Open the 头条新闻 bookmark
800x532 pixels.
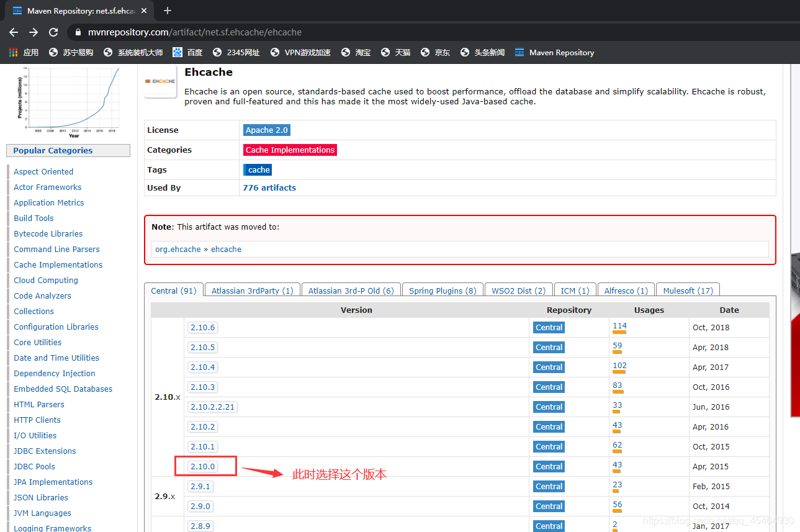pyautogui.click(x=482, y=53)
